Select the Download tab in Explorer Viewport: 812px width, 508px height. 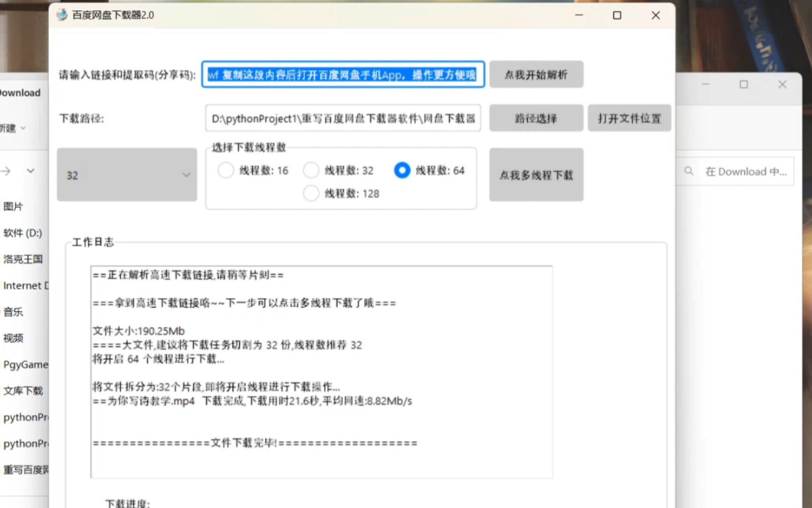(x=20, y=93)
